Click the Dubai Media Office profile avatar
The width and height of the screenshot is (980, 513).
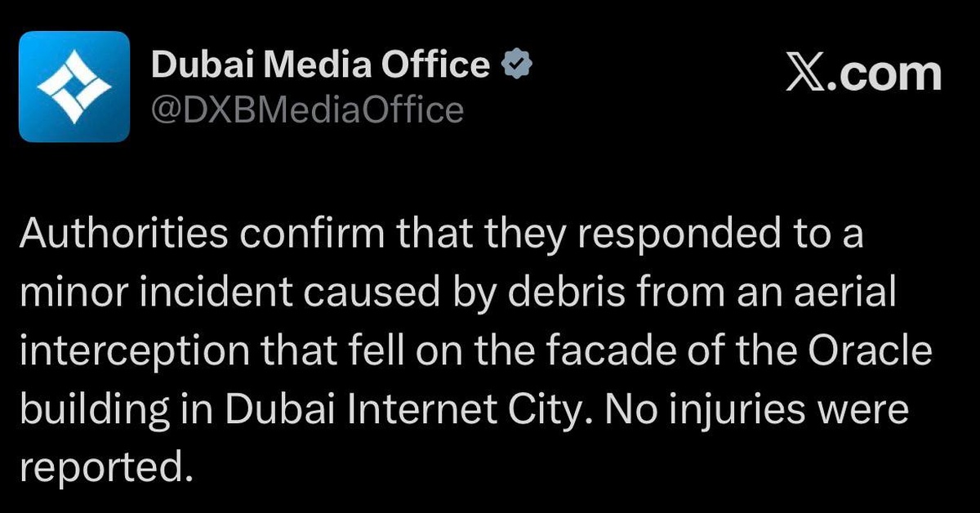point(74,87)
